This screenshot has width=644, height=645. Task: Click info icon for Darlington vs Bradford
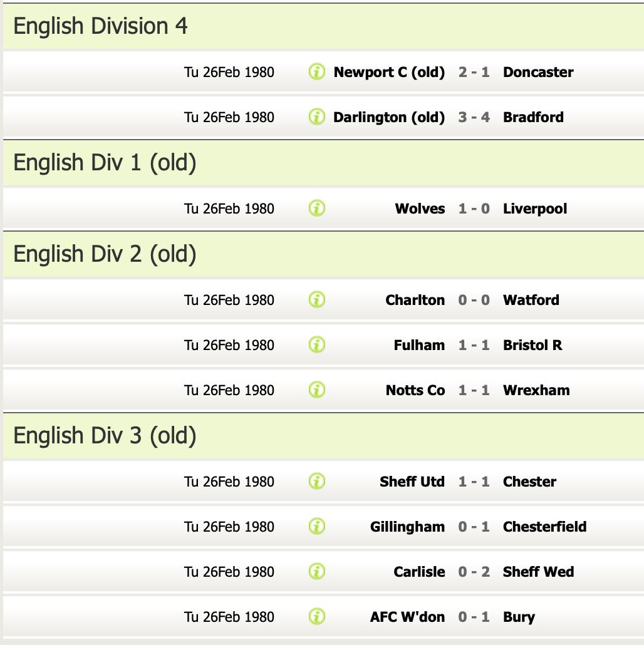pos(317,117)
